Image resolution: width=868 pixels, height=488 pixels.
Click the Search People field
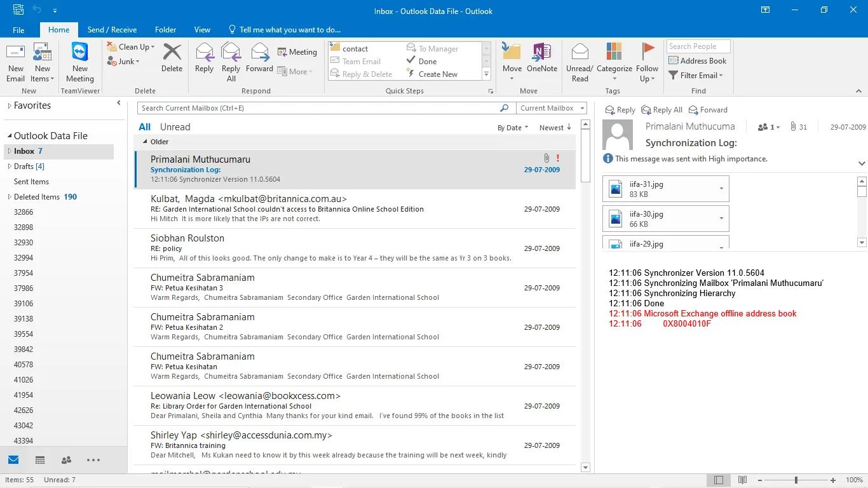[698, 46]
